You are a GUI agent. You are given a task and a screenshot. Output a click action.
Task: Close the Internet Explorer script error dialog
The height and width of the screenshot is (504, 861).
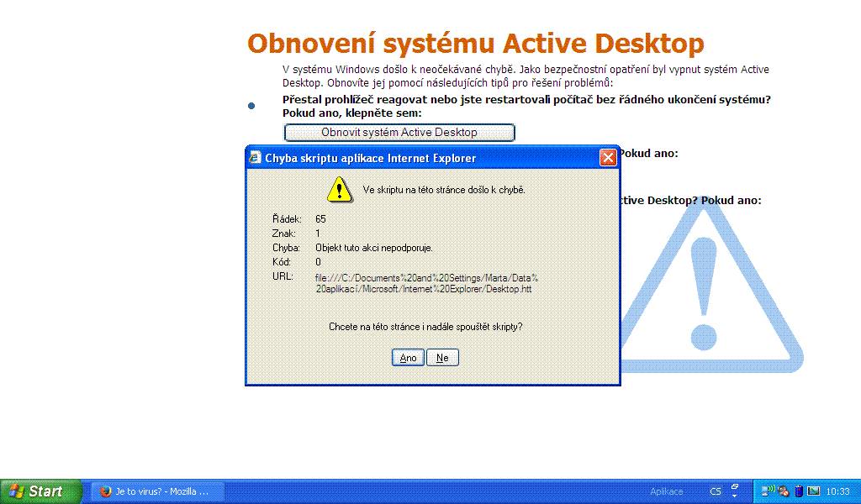click(x=608, y=158)
